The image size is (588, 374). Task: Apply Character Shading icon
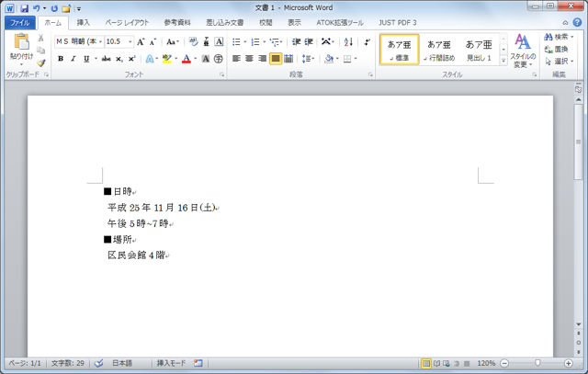(x=206, y=59)
